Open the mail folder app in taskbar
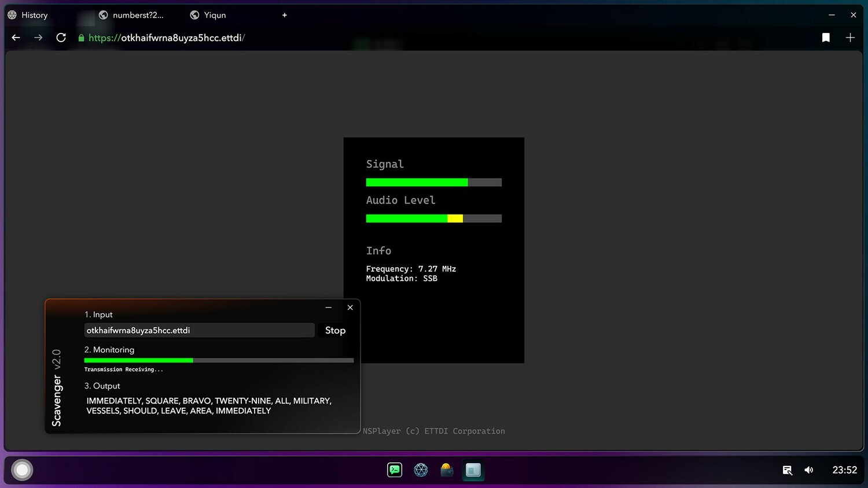Screen dimensions: 868x488 (447, 470)
